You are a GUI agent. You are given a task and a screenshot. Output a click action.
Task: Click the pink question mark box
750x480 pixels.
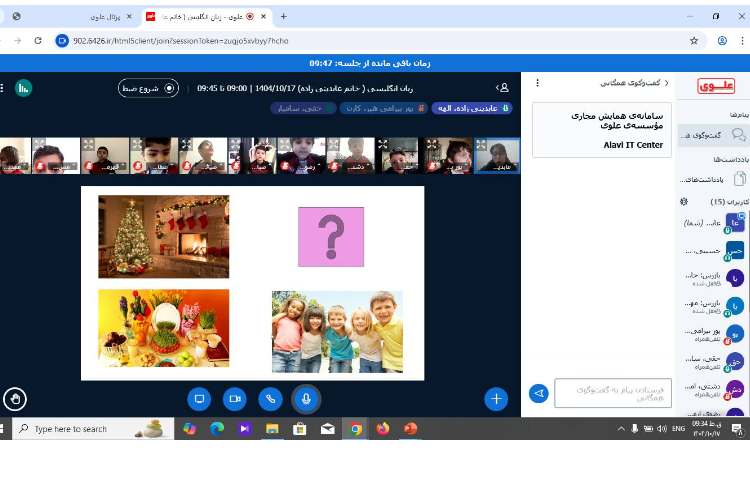click(x=331, y=237)
